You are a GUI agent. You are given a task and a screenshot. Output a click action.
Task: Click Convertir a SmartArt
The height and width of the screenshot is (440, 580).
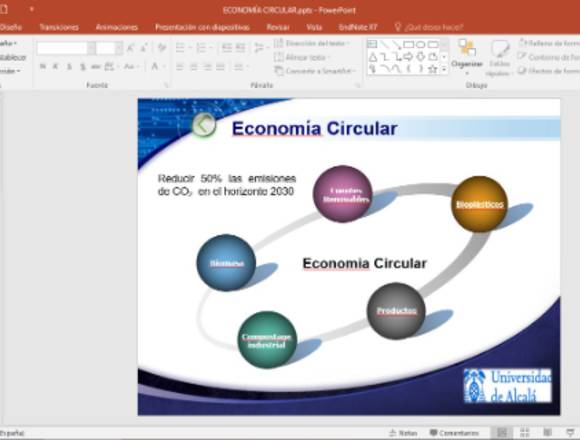tap(315, 71)
